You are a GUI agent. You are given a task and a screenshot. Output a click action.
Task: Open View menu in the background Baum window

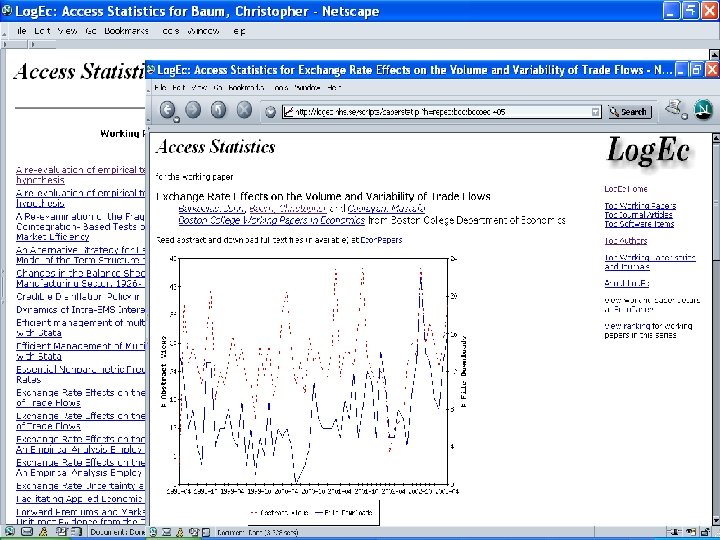[68, 31]
